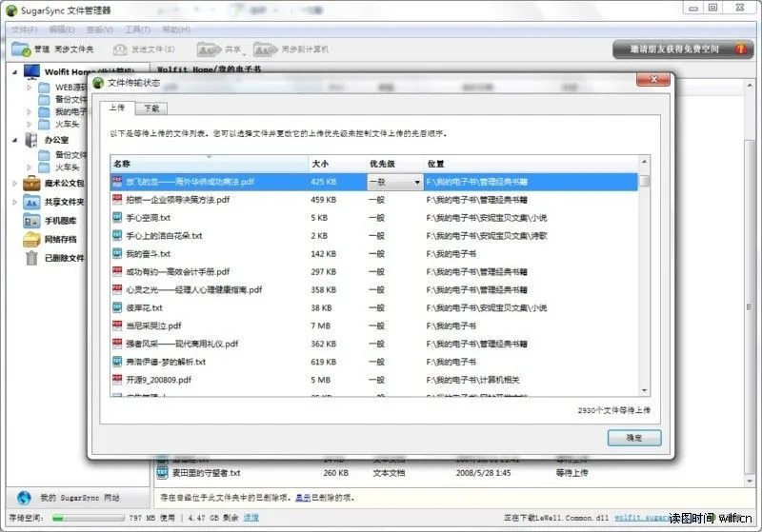Sort by the 名称 column header
Viewport: 762px width, 532px height.
coord(210,164)
